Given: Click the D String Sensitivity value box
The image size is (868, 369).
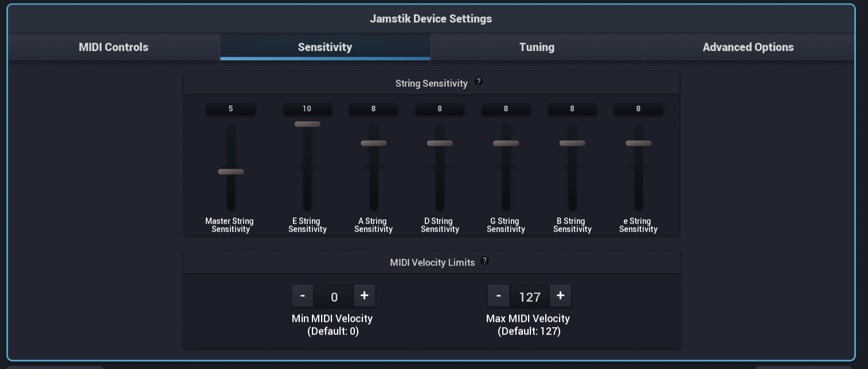Looking at the screenshot, I should click(440, 109).
